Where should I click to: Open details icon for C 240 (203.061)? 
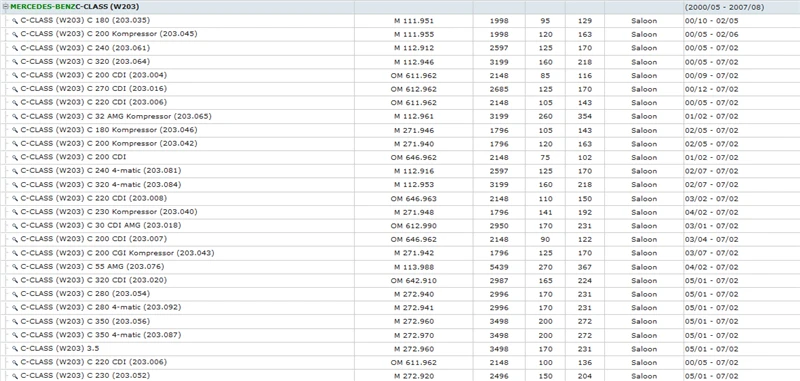pyautogui.click(x=15, y=48)
